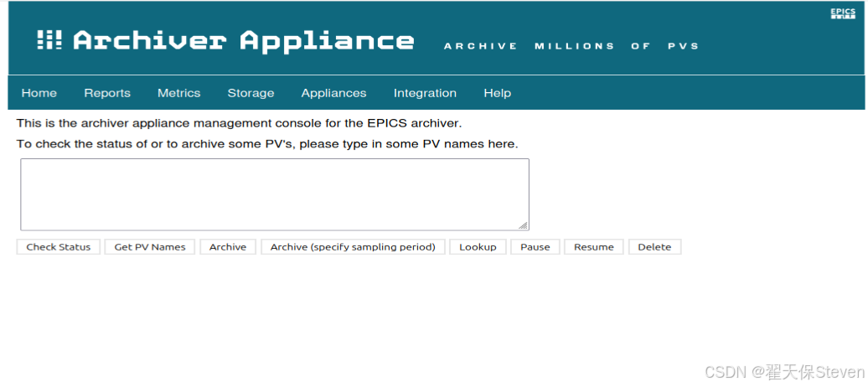Screen dimensions: 868x387
Task: Click the Resume button
Action: coord(593,247)
